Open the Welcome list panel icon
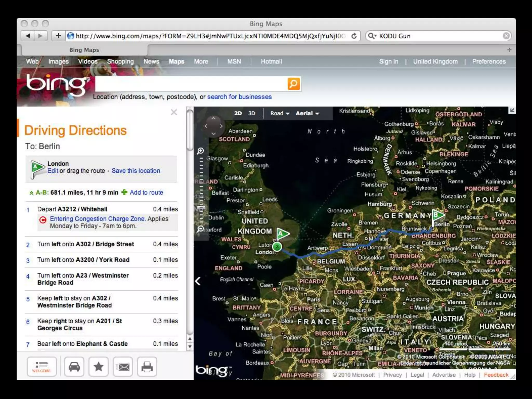This screenshot has width=532, height=399. (x=41, y=367)
